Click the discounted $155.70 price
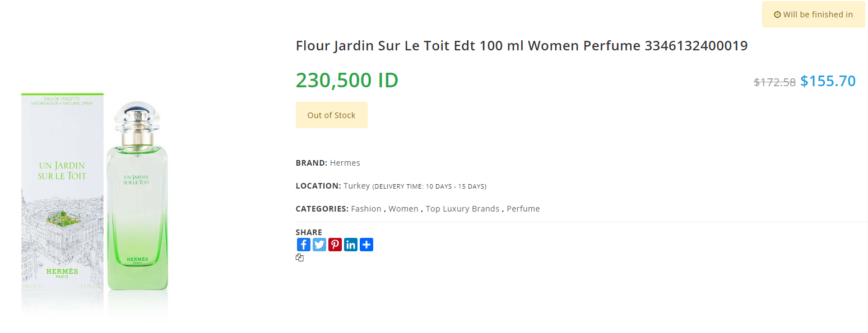Image resolution: width=868 pixels, height=333 pixels. pyautogui.click(x=828, y=81)
